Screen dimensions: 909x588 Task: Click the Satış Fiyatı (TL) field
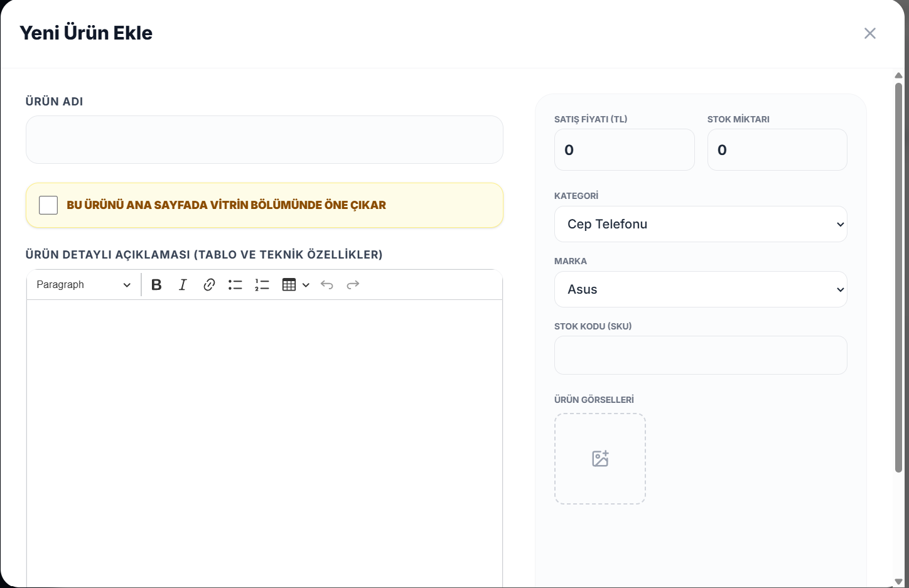click(624, 150)
